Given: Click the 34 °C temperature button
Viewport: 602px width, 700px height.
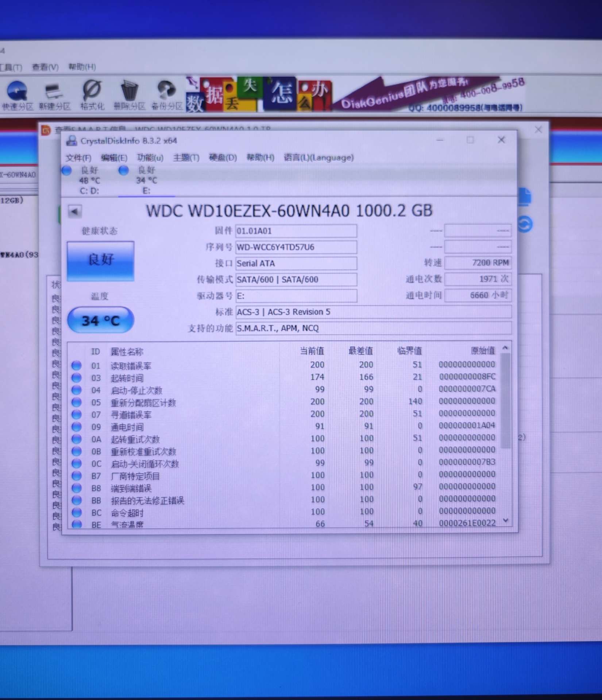Looking at the screenshot, I should pos(101,320).
